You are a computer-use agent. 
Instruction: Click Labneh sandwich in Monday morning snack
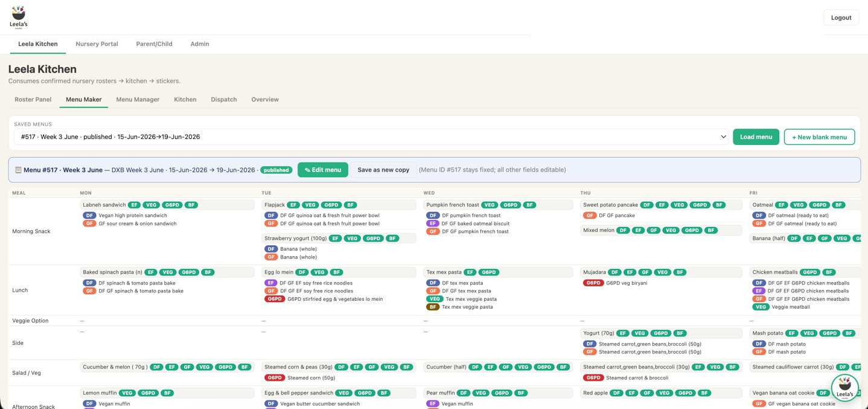tap(104, 205)
